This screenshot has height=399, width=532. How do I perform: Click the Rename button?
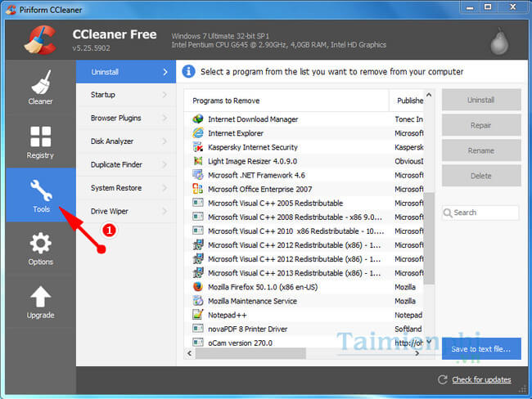click(481, 150)
